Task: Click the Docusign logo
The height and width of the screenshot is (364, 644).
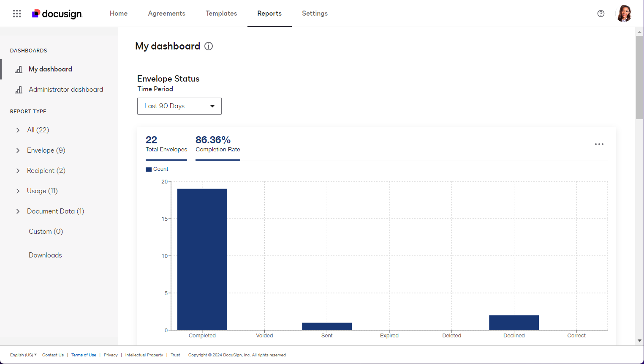Action: tap(57, 13)
